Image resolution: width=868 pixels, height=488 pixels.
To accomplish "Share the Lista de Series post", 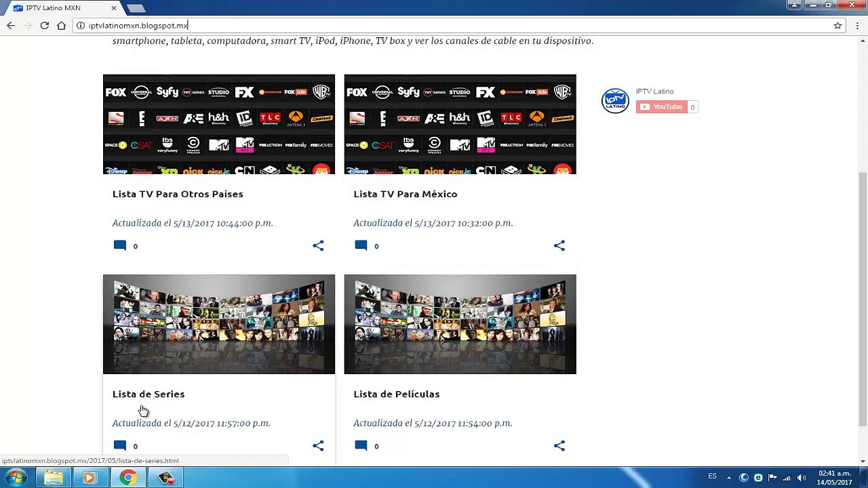I will (x=318, y=445).
